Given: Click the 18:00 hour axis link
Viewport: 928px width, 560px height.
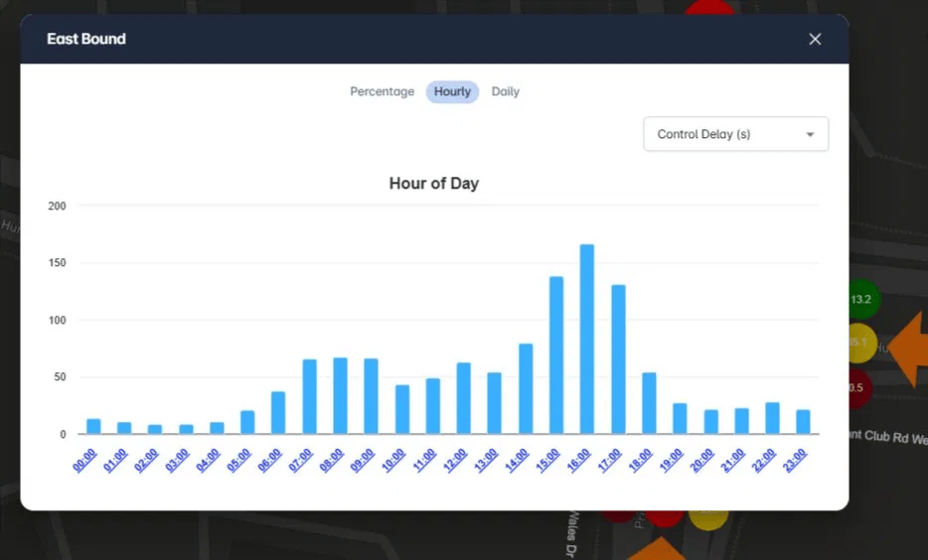Looking at the screenshot, I should 641,460.
